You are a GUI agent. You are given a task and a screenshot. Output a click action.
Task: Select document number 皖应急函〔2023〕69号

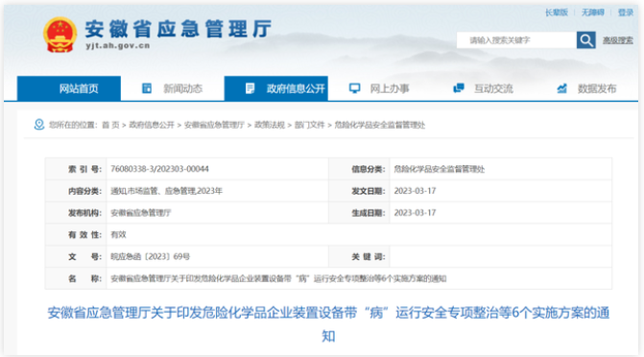click(x=151, y=257)
